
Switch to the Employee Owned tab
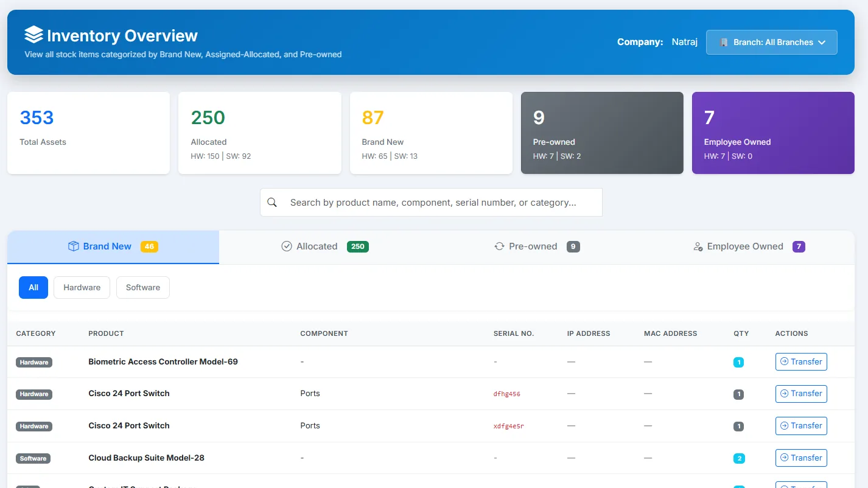click(x=749, y=247)
